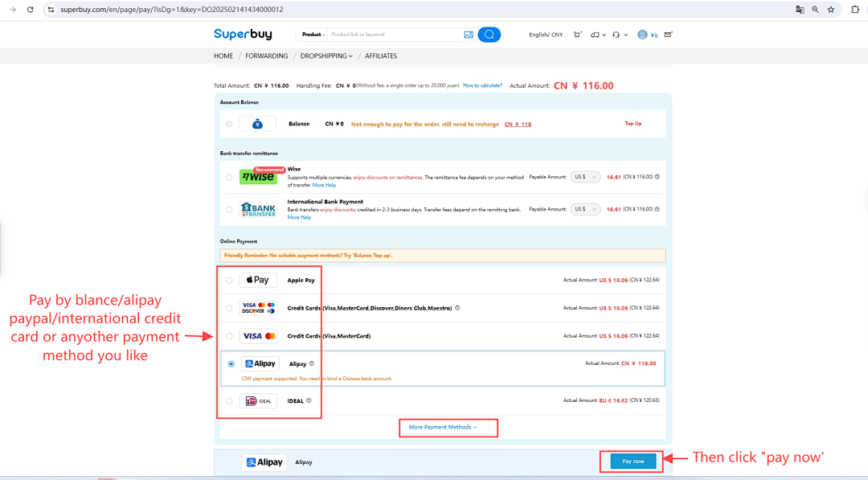
Task: Click the Visa MasterCard card logo
Action: [259, 336]
